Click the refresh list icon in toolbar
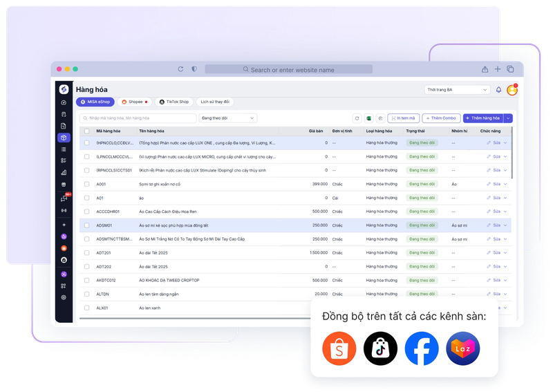Screen dimensions: 553x392 [357, 118]
